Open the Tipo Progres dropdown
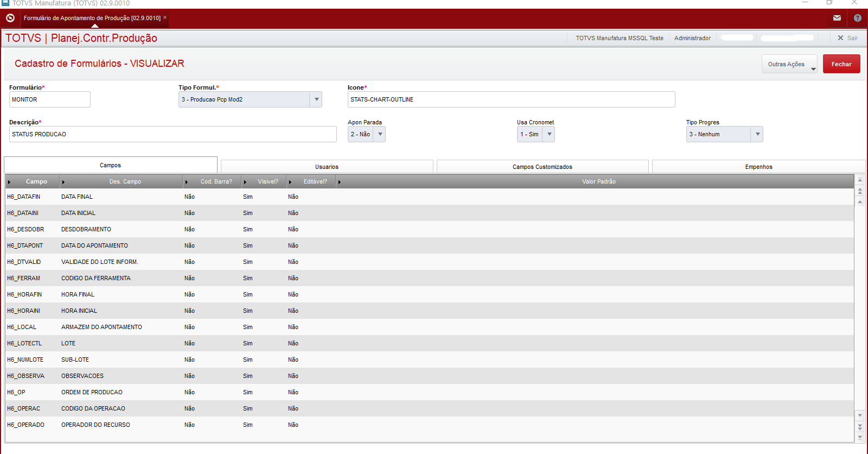Viewport: 868px width, 454px height. pos(757,134)
